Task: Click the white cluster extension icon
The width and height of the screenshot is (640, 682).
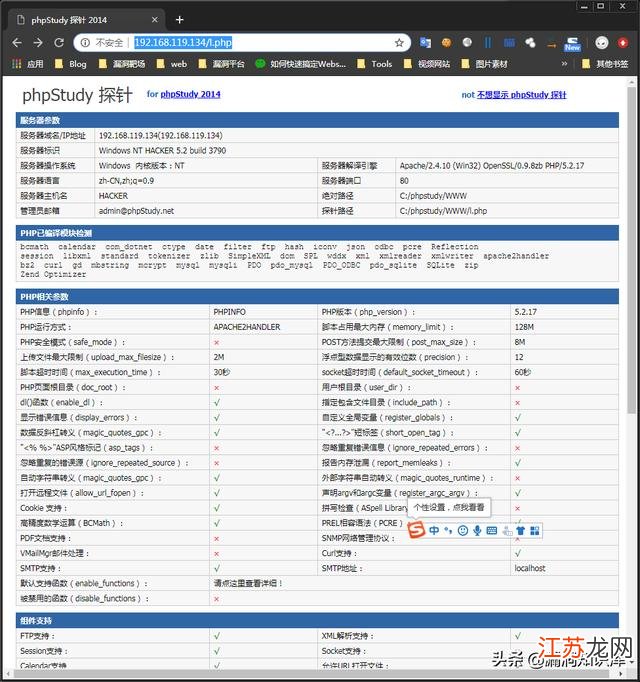Action: [x=530, y=43]
